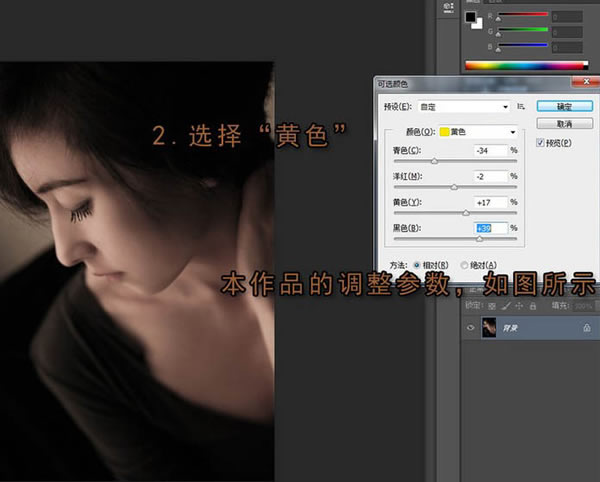Click the 黄色 (Yellow) percentage field

pos(491,202)
